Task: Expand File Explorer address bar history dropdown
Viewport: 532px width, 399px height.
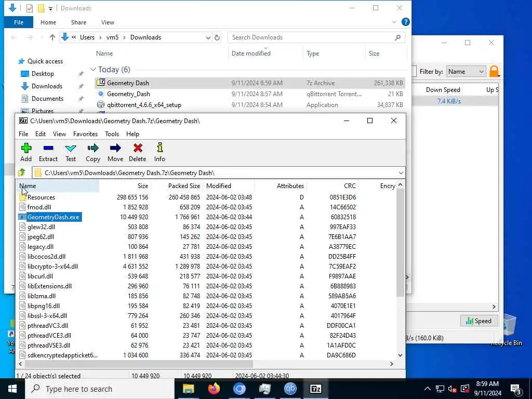Action: (x=208, y=37)
